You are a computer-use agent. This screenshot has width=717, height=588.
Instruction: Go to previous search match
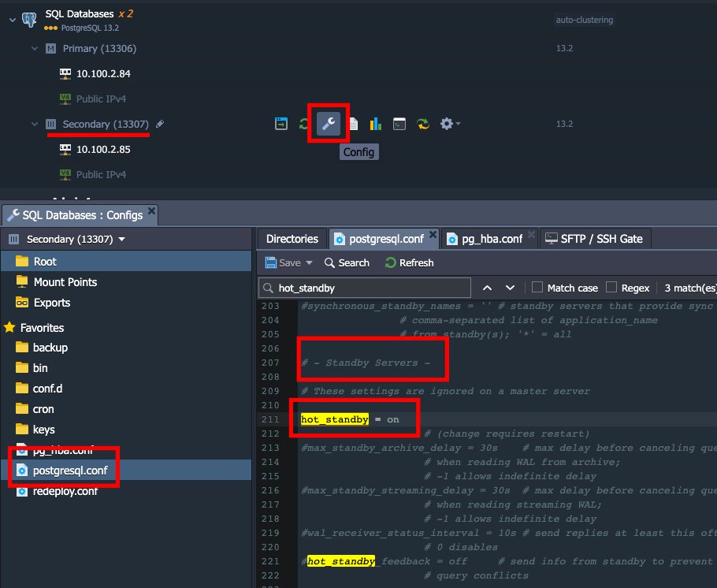[488, 288]
